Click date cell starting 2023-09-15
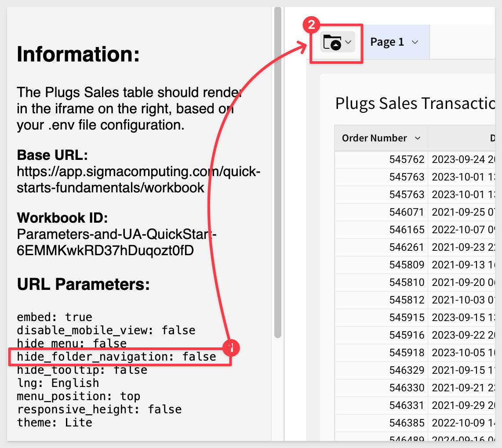Image resolution: width=502 pixels, height=448 pixels. point(462,318)
